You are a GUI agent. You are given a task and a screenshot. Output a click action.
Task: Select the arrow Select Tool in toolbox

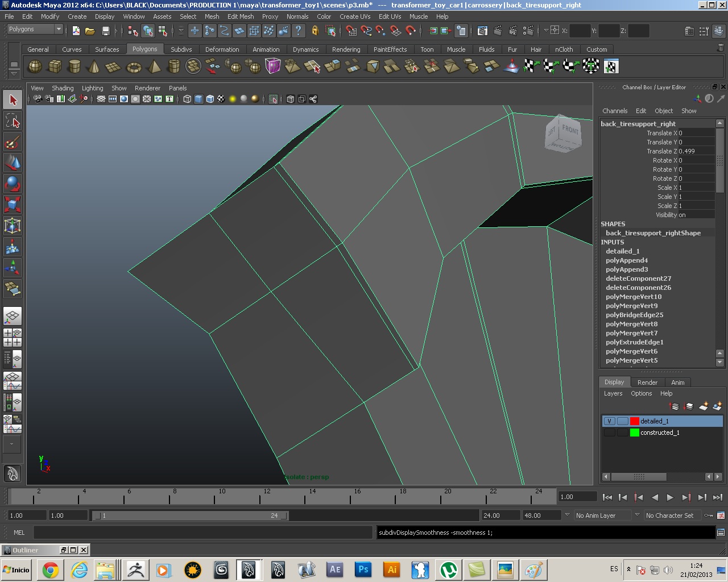click(13, 100)
